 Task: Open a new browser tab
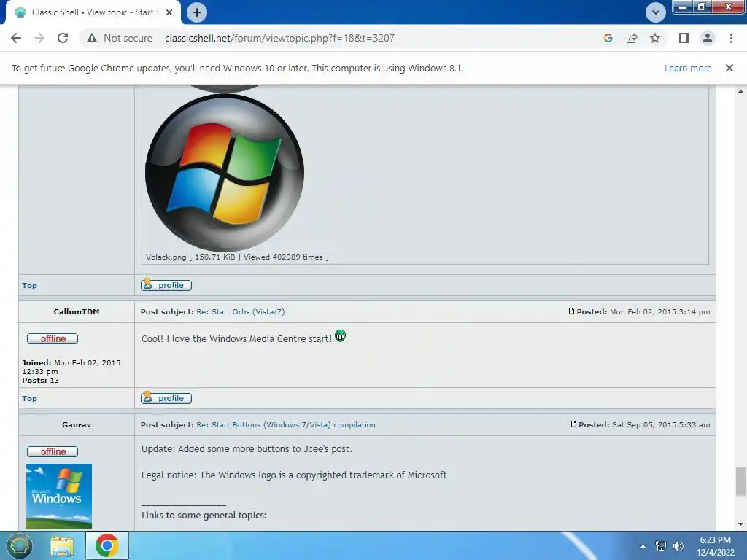click(197, 12)
